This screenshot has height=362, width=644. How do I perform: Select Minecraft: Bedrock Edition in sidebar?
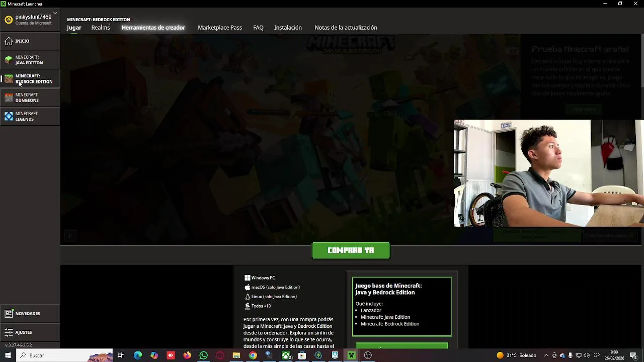click(30, 79)
